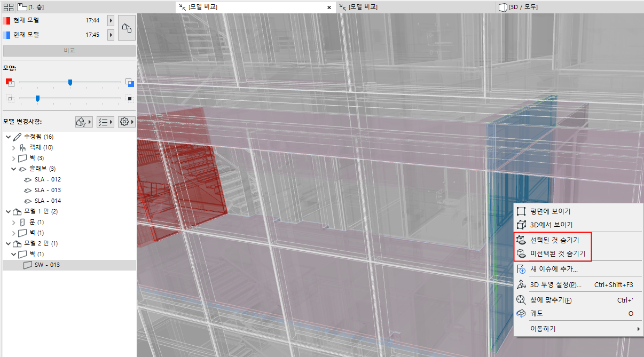Click the light square icon of opacity slider
This screenshot has width=644, height=357.
9,98
